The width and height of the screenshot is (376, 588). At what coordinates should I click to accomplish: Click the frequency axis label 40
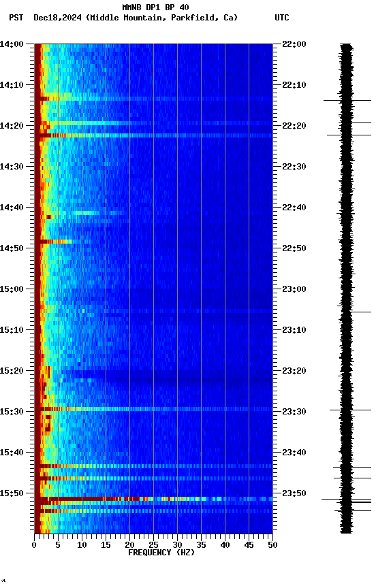225,545
